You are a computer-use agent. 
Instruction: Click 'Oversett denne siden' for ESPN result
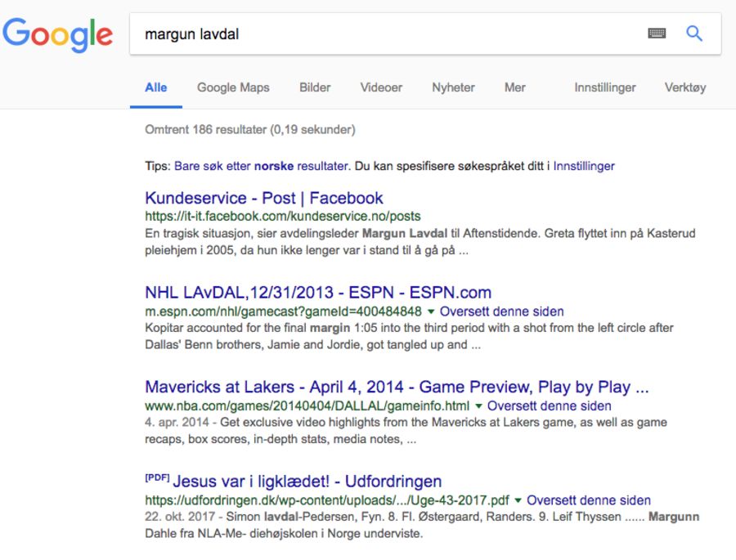502,311
